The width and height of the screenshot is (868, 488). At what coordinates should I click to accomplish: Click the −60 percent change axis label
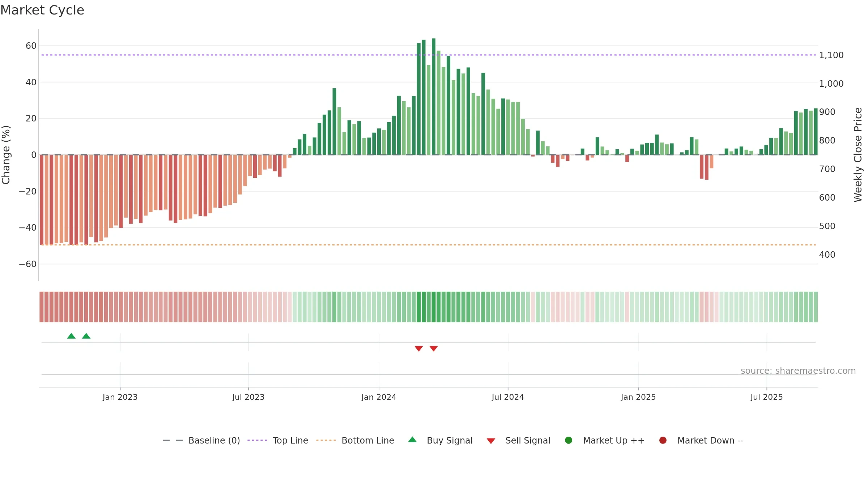point(28,264)
